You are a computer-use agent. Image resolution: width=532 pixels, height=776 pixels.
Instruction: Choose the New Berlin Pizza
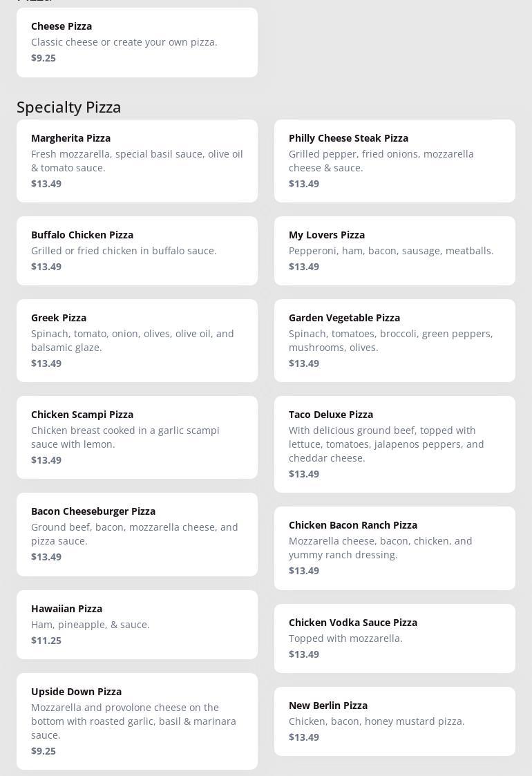(x=395, y=720)
